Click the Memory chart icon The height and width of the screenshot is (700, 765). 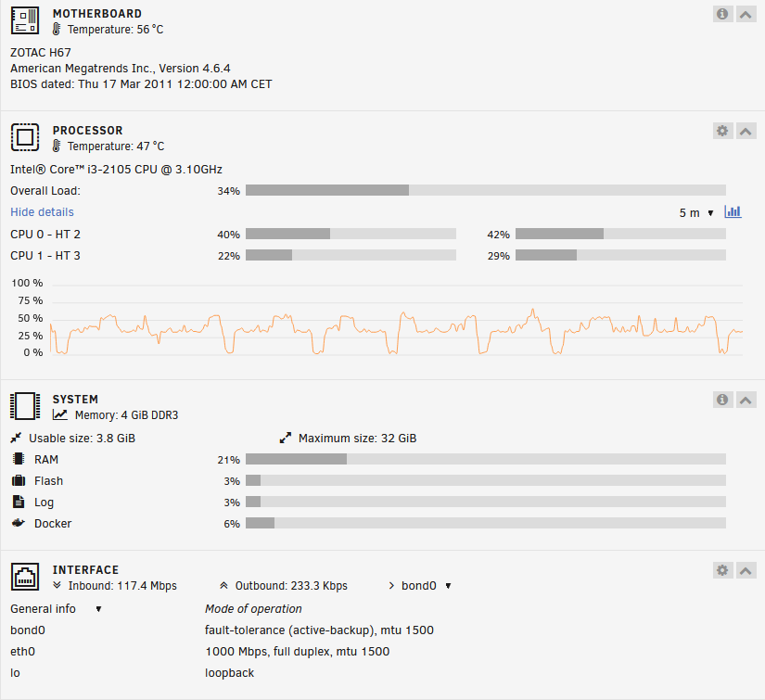[x=60, y=415]
